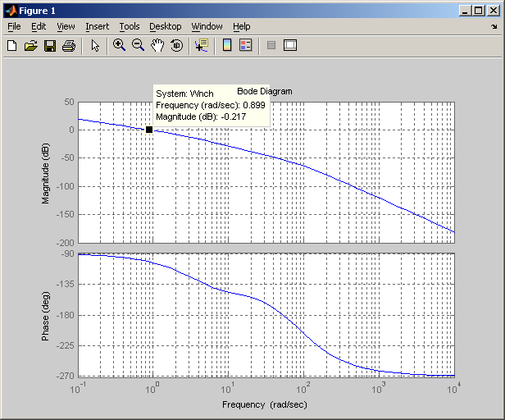Click the black data tip marker on the magnitude curve
The width and height of the screenshot is (505, 420).
[x=149, y=130]
